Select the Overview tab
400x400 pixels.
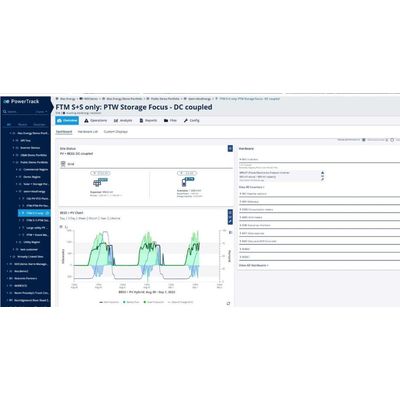(67, 120)
